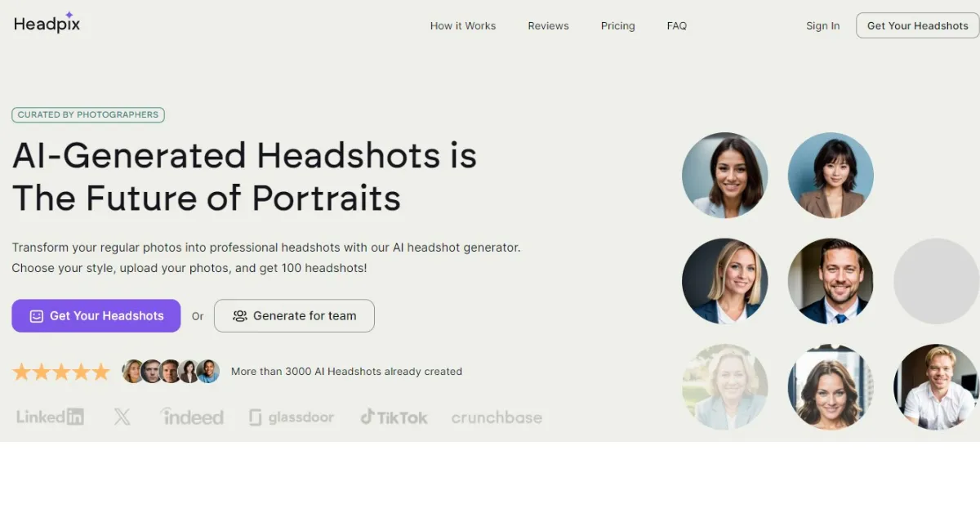
Task: Open the Pricing page link
Action: [617, 25]
